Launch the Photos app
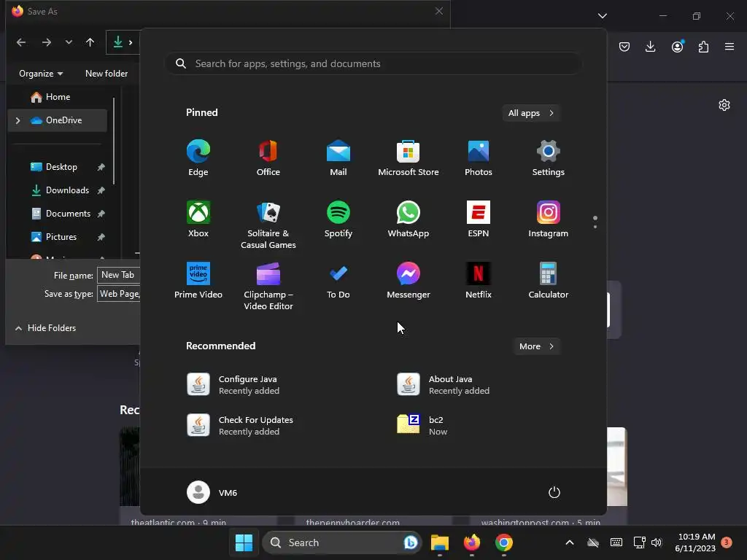The height and width of the screenshot is (560, 747). 479,158
